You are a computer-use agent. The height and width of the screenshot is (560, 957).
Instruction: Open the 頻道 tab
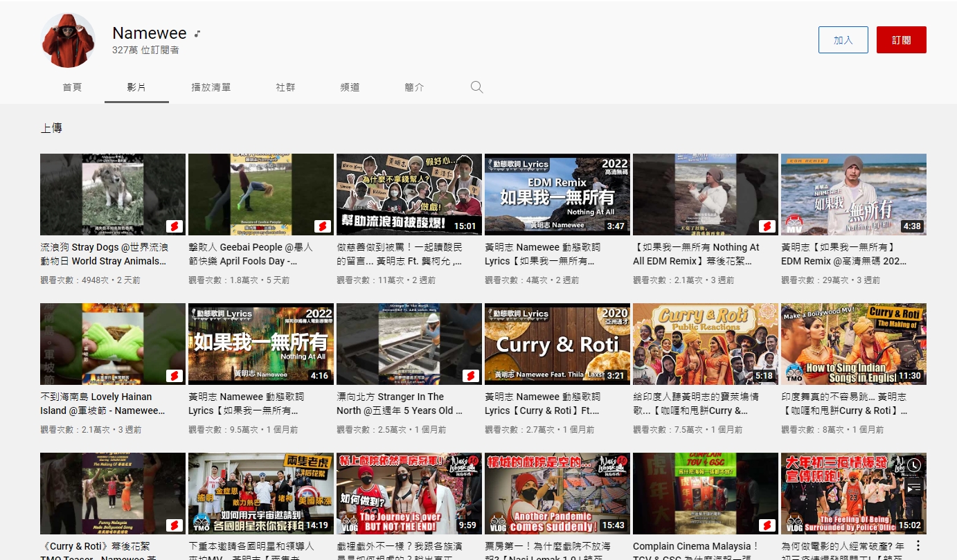tap(350, 87)
